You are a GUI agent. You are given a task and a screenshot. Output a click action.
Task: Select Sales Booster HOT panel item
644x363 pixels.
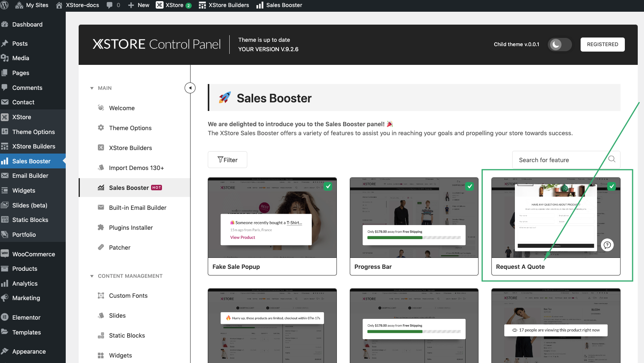[x=135, y=188]
